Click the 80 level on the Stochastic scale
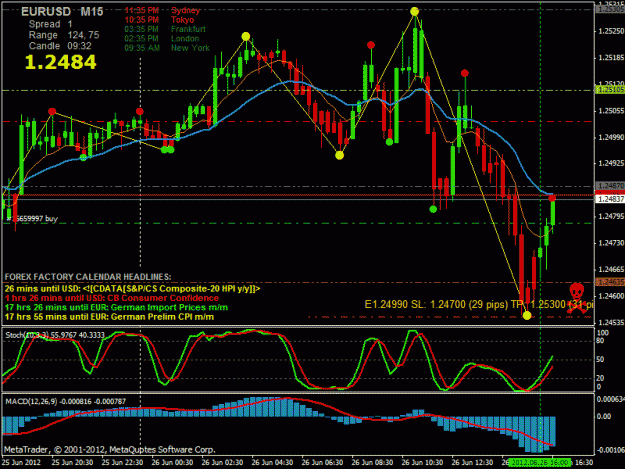This screenshot has height=469, width=625. (600, 341)
